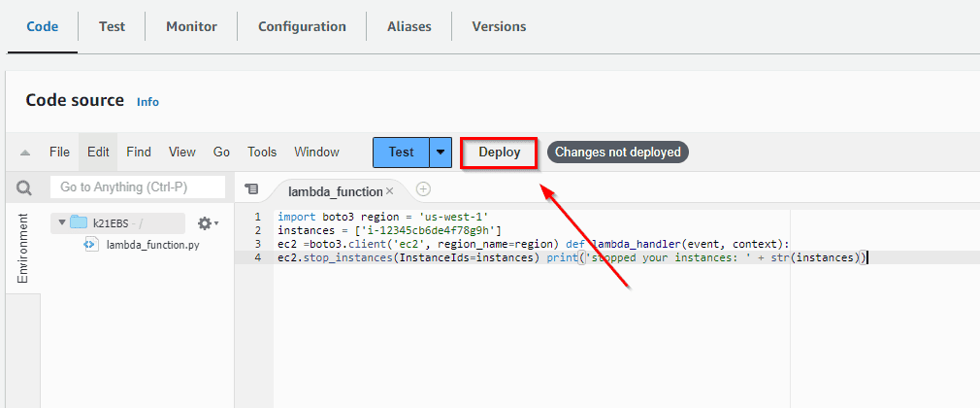
Task: Click the search magnifier icon in sidebar
Action: click(24, 187)
